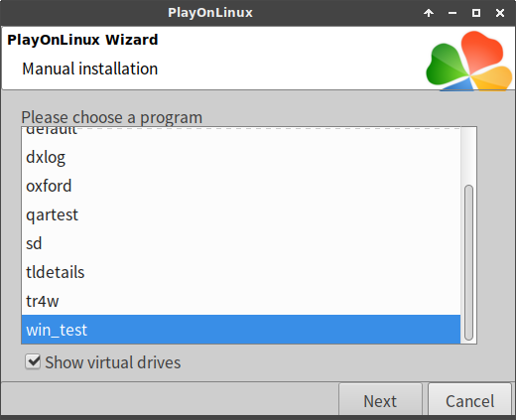This screenshot has width=516, height=420.
Task: Cancel the manual installation wizard
Action: 469,401
